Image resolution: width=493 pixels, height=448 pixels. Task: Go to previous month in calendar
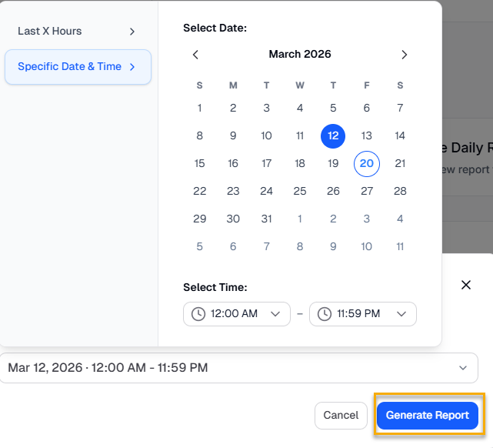[195, 55]
